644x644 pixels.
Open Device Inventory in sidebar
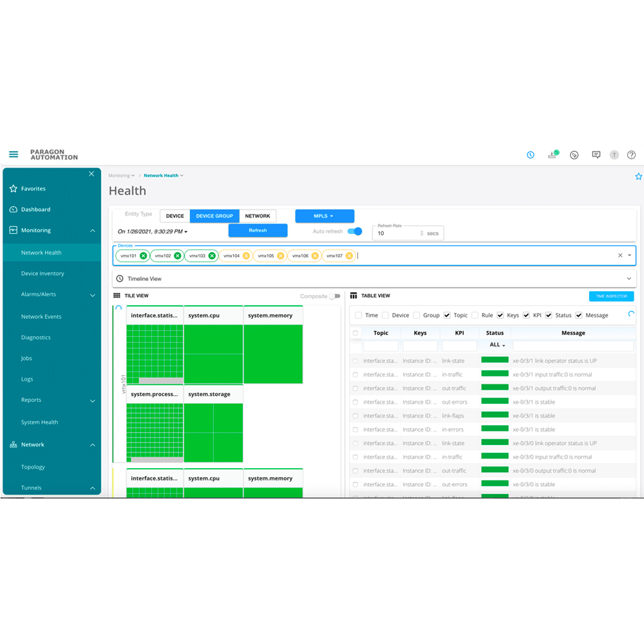tap(43, 274)
